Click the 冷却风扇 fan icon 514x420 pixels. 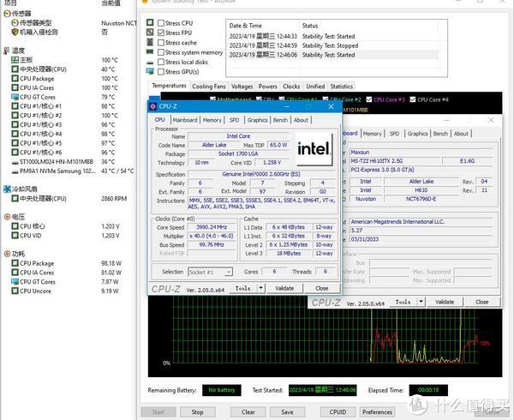coord(7,189)
